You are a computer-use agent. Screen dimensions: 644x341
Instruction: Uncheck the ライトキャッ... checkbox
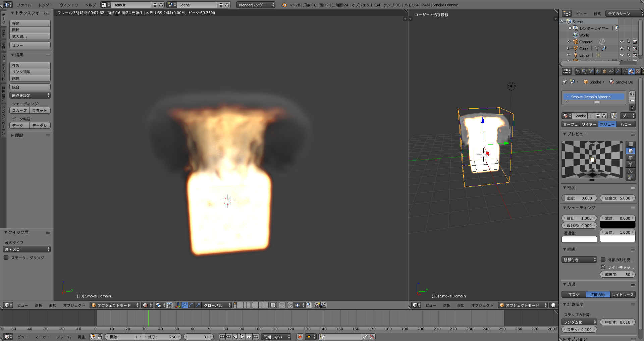coord(603,267)
